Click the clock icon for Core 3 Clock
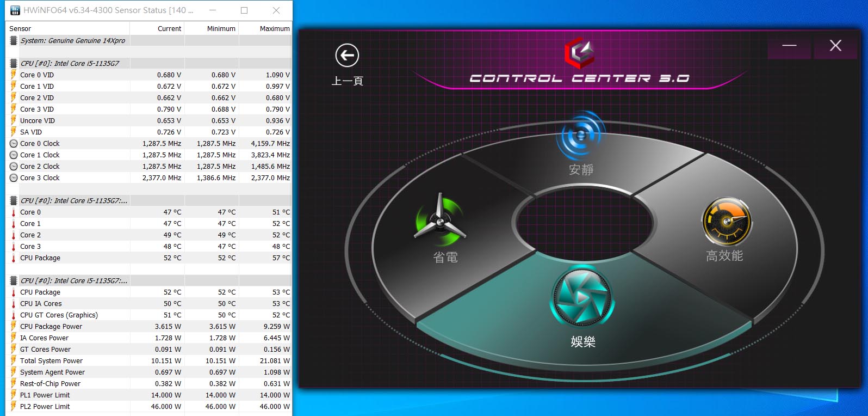 tap(14, 178)
